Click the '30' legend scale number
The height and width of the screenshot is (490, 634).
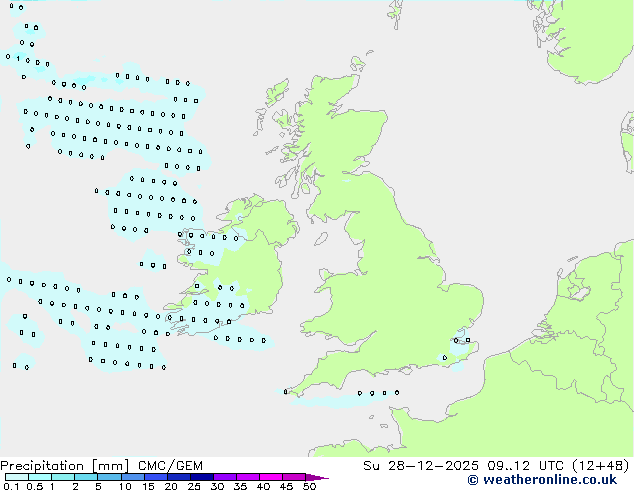coord(217,486)
